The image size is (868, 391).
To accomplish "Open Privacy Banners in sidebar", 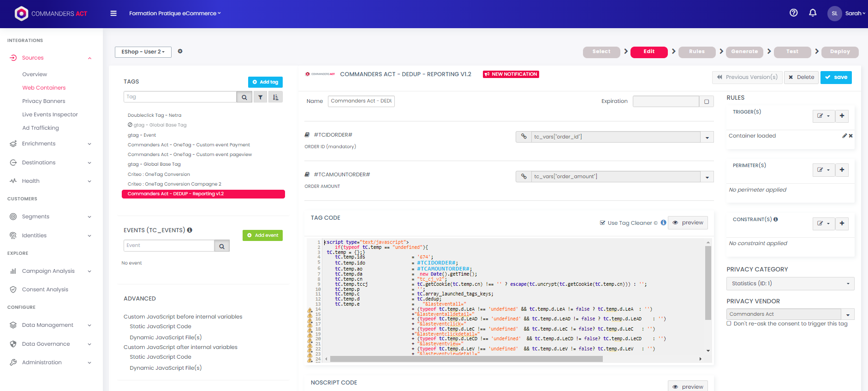I will (44, 101).
